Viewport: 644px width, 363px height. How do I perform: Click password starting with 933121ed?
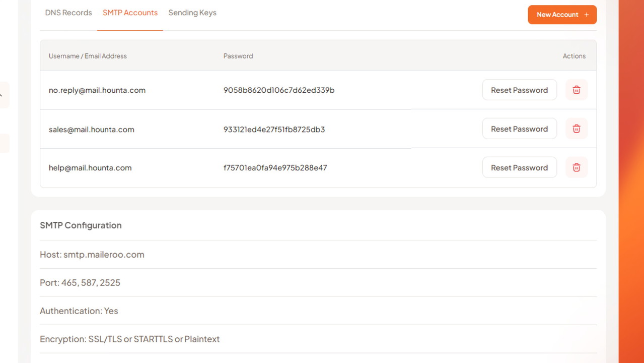(274, 130)
